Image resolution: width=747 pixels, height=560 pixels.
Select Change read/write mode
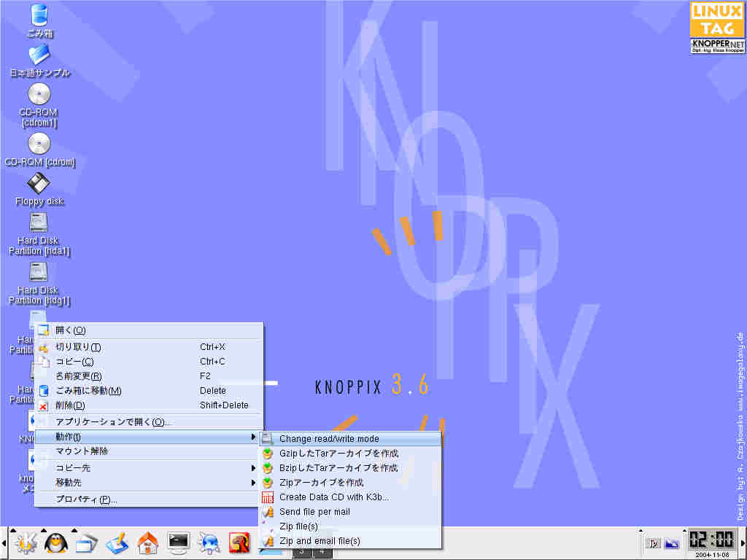pyautogui.click(x=350, y=438)
